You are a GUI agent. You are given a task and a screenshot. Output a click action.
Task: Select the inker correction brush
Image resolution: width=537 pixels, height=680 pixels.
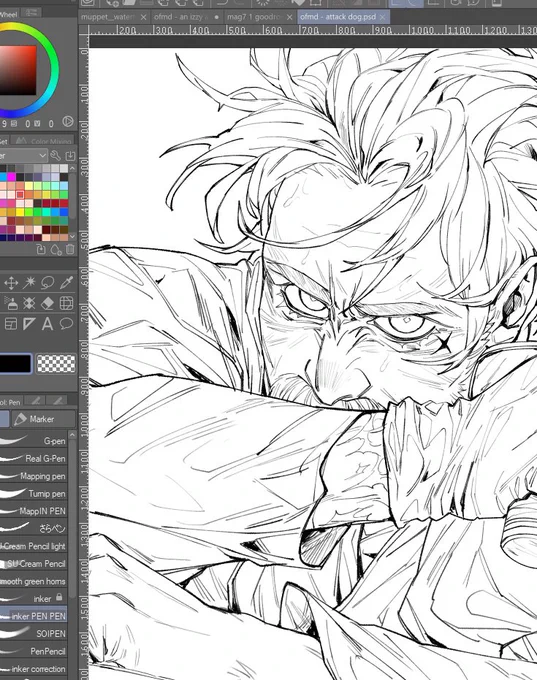click(x=33, y=669)
